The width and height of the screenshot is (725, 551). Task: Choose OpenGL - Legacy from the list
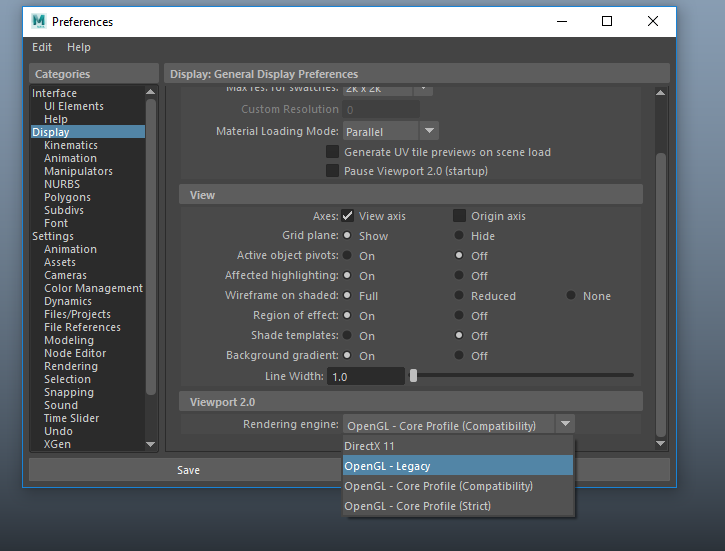tap(458, 465)
